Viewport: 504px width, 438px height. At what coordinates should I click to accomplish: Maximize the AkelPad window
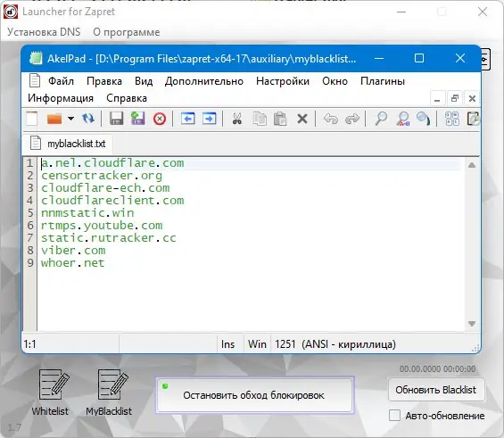coord(419,59)
